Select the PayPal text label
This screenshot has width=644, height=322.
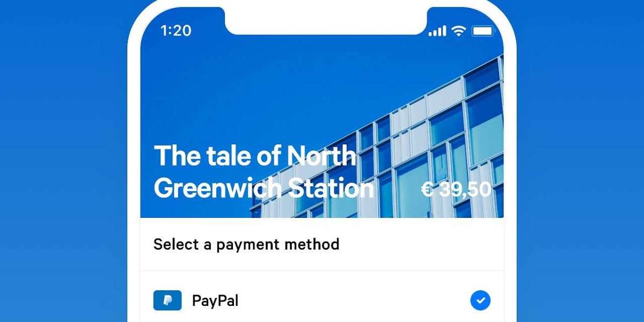(x=215, y=301)
